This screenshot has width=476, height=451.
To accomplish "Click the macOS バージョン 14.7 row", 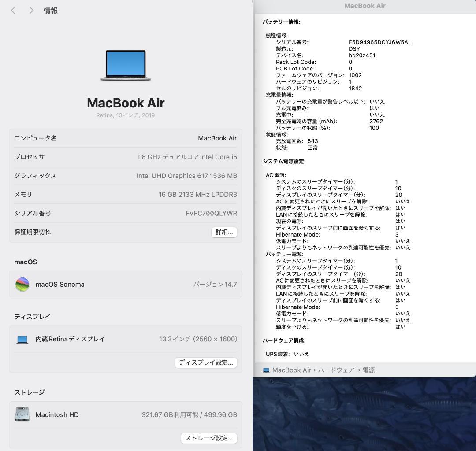I will [x=126, y=284].
